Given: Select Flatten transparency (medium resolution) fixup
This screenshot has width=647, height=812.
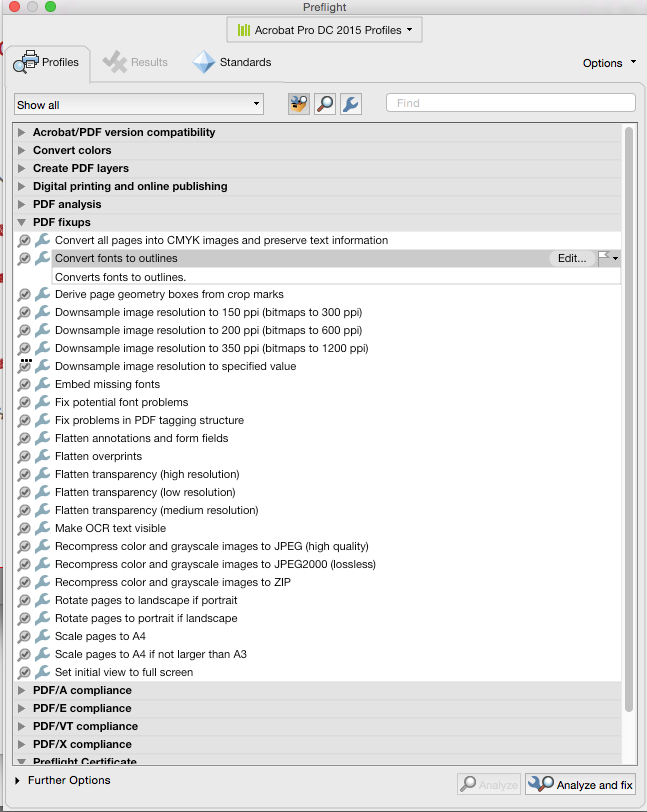Looking at the screenshot, I should pyautogui.click(x=156, y=510).
